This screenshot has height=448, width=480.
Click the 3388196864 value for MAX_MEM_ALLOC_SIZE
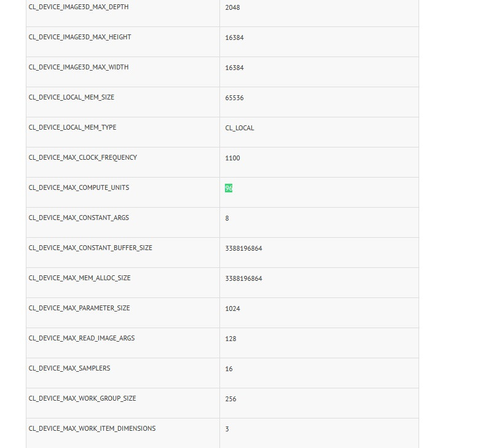point(243,278)
